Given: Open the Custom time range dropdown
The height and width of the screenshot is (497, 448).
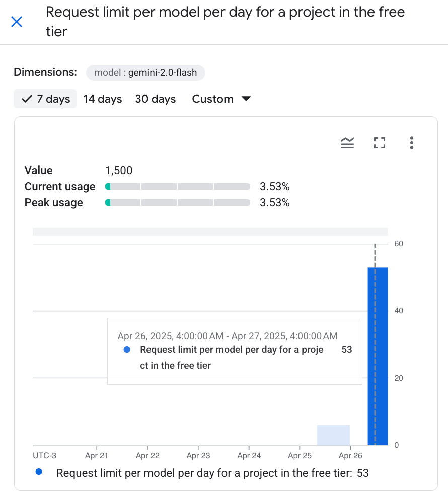Looking at the screenshot, I should [x=221, y=99].
